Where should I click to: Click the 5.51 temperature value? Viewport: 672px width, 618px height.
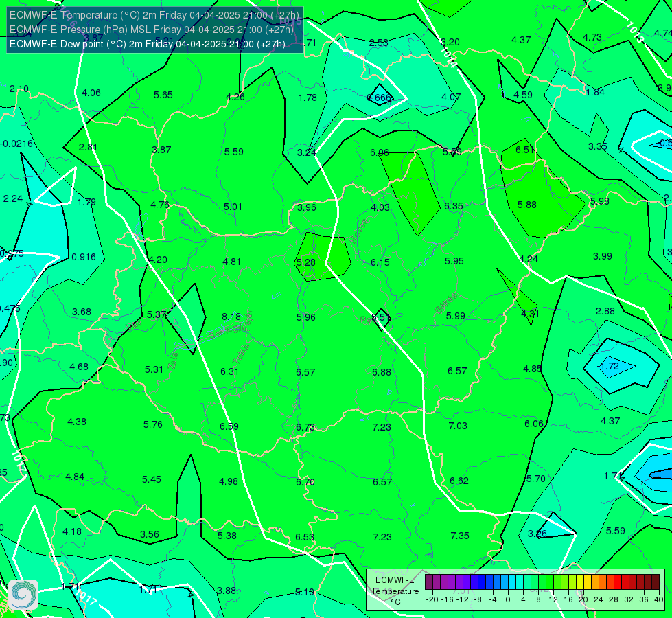click(380, 317)
